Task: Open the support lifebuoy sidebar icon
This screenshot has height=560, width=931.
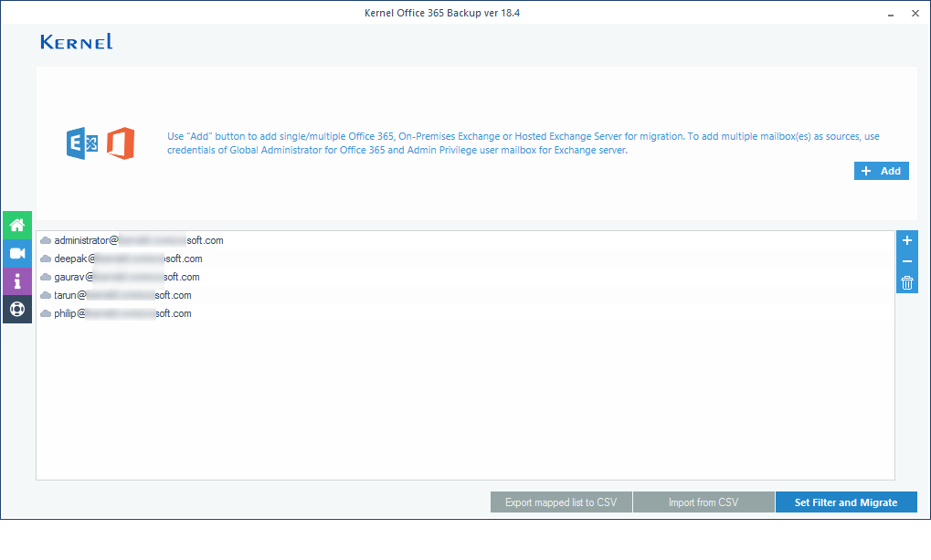Action: pyautogui.click(x=17, y=310)
